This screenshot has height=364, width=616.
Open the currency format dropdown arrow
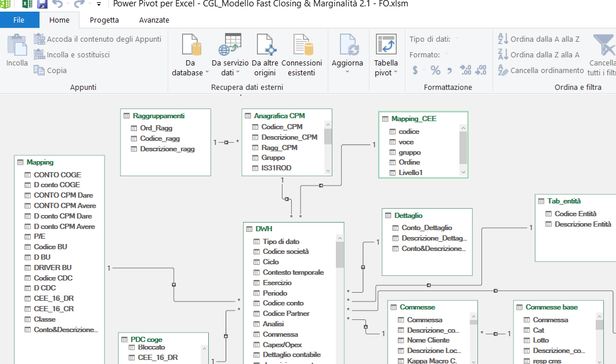tap(424, 71)
